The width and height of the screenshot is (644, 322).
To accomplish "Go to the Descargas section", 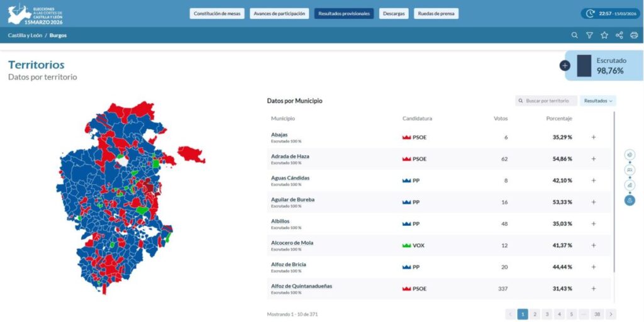I will point(394,13).
